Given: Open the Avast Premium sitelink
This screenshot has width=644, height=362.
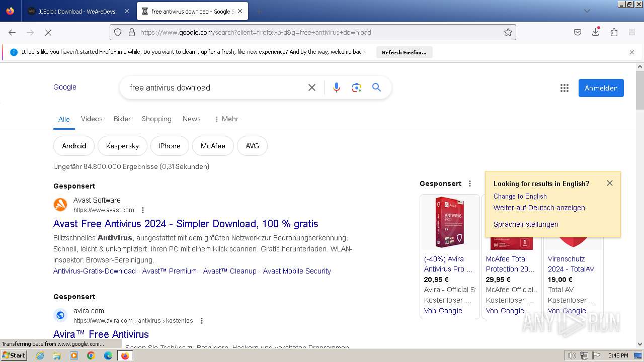Looking at the screenshot, I should point(170,271).
